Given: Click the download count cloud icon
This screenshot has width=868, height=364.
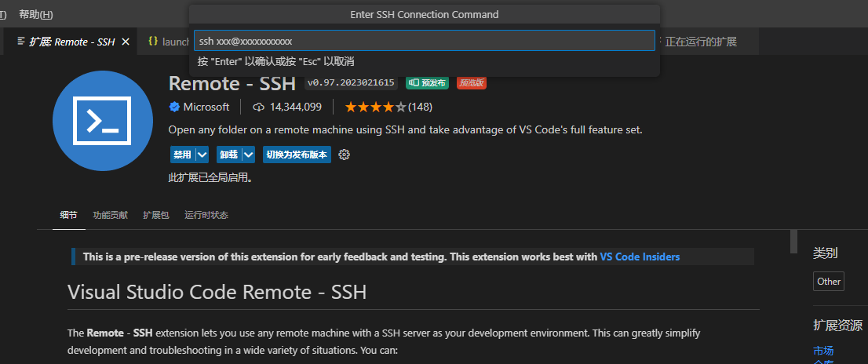Looking at the screenshot, I should pyautogui.click(x=258, y=107).
